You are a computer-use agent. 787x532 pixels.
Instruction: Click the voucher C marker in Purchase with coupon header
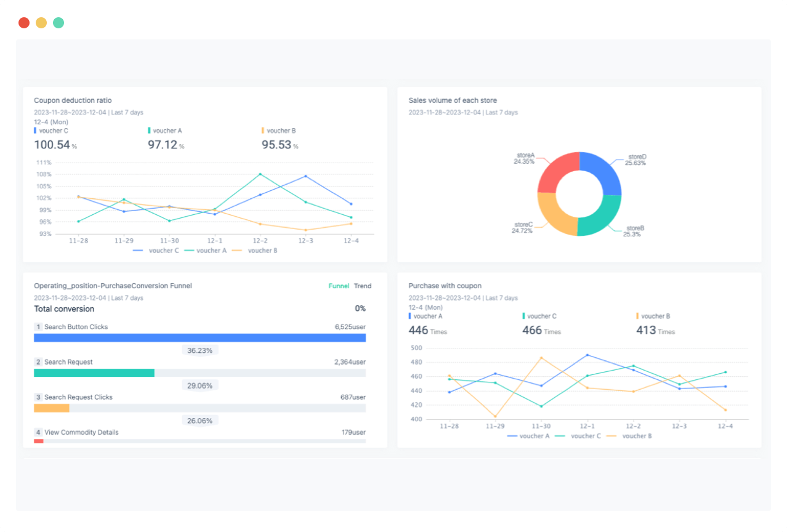click(x=523, y=316)
